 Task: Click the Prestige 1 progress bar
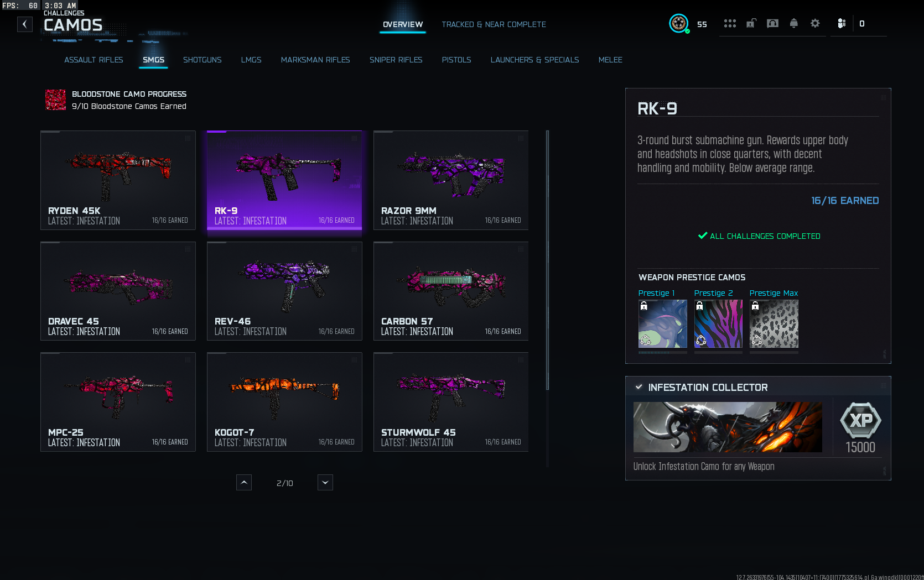(663, 352)
